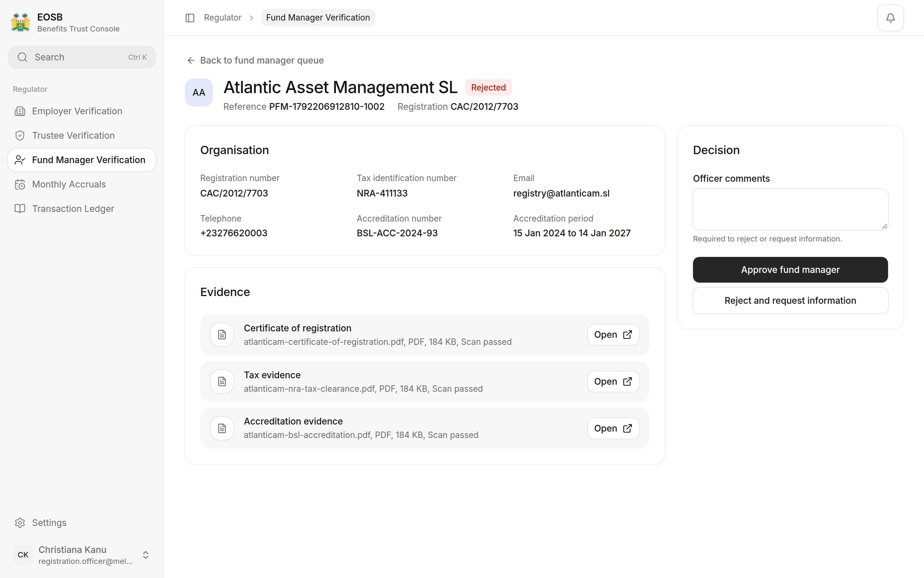Click the Certificate of registration document icon

[222, 335]
